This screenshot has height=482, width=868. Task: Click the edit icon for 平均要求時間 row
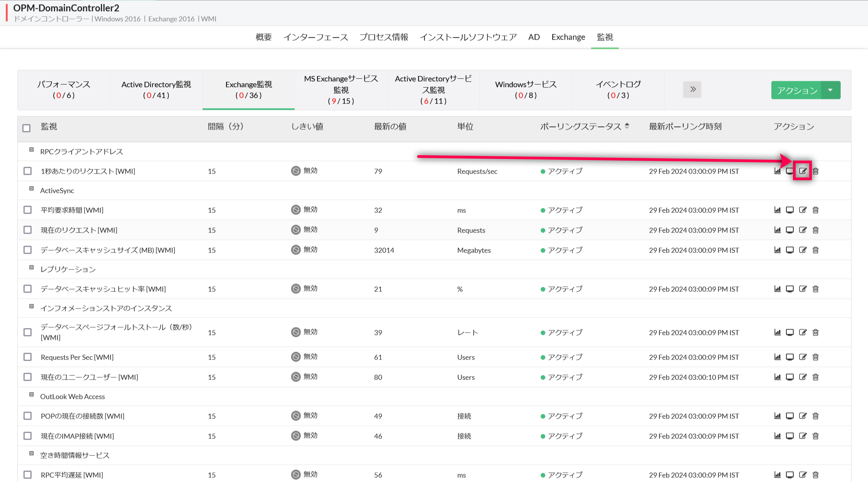803,210
